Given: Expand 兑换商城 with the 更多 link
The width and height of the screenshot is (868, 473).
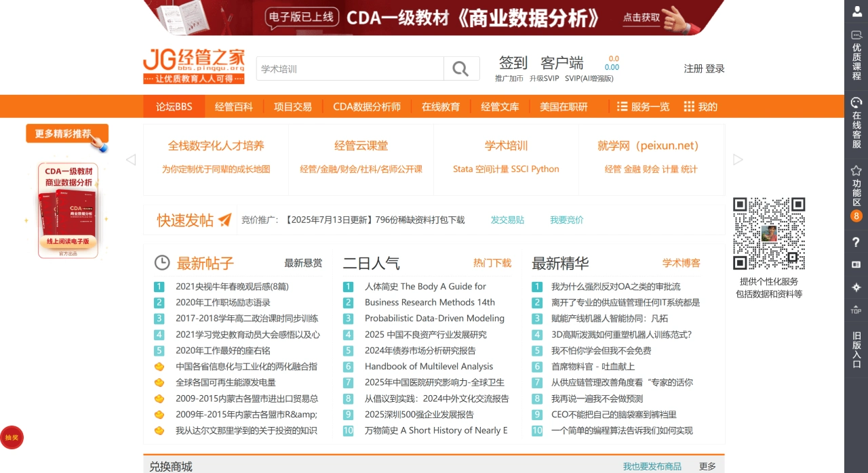Looking at the screenshot, I should (x=706, y=466).
